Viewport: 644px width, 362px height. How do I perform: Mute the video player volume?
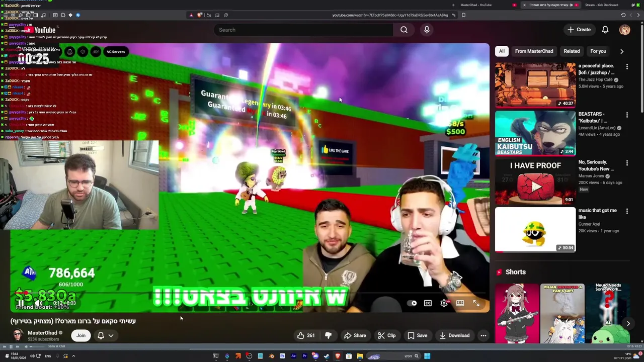point(38,303)
